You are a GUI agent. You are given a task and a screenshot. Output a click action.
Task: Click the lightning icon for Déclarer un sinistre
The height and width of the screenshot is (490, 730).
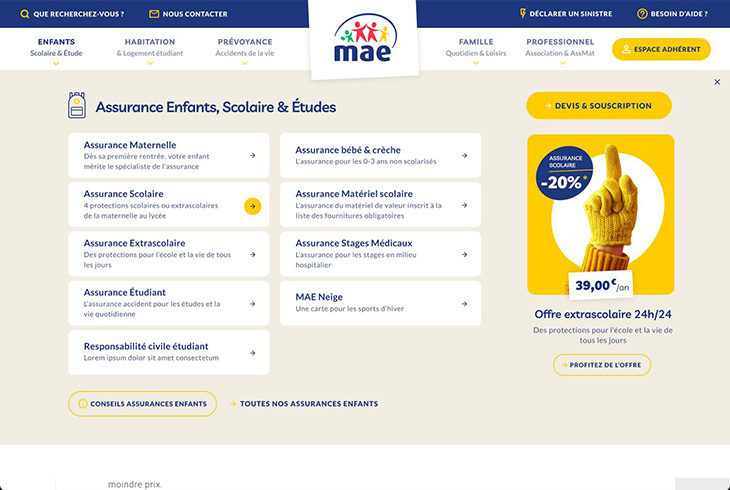click(522, 14)
